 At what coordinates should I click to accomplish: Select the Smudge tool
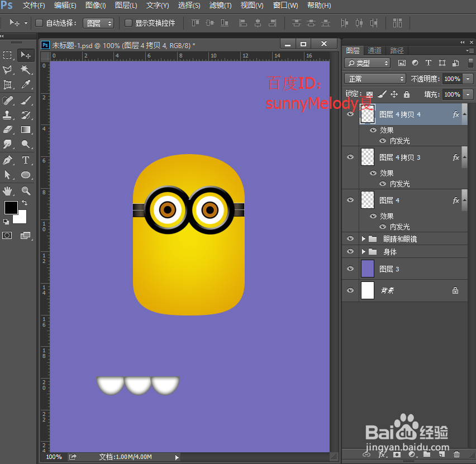click(7, 144)
